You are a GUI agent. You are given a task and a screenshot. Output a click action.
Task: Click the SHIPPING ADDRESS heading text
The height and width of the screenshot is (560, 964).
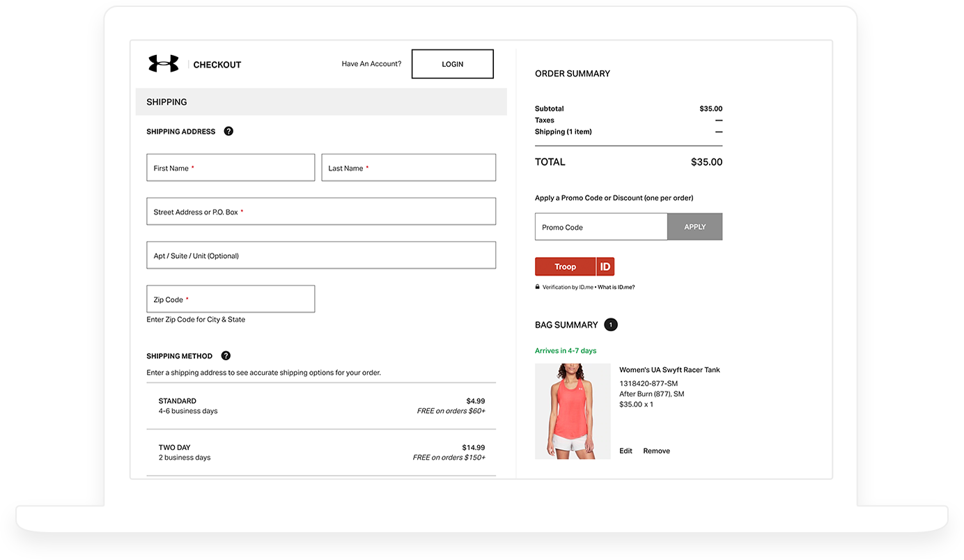coord(181,132)
